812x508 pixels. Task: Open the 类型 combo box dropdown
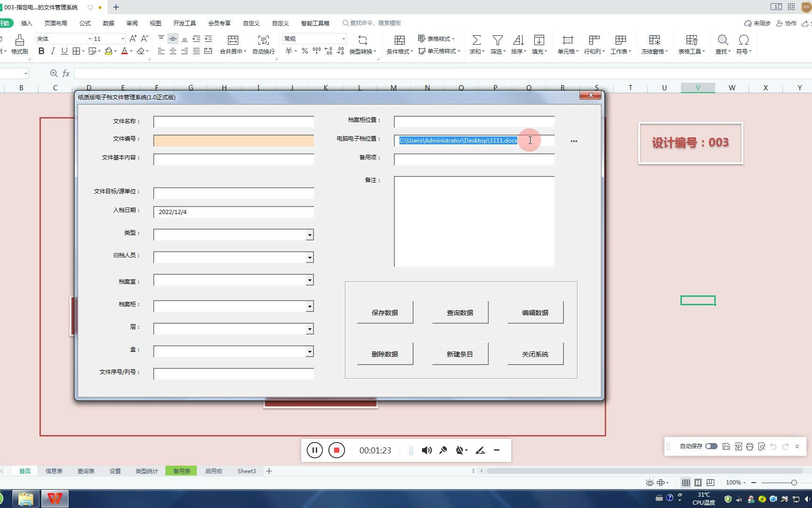310,235
